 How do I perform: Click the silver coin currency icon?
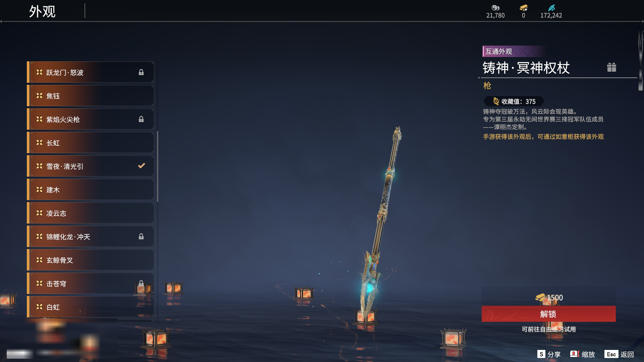(495, 8)
